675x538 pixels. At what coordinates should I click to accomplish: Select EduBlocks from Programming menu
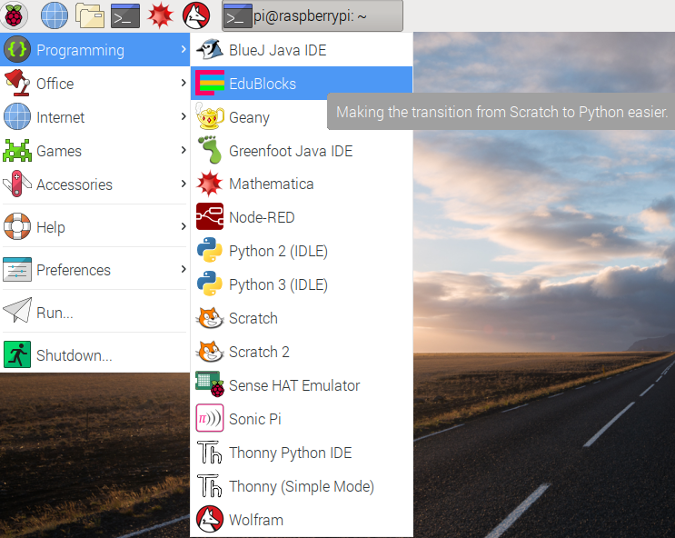(262, 84)
